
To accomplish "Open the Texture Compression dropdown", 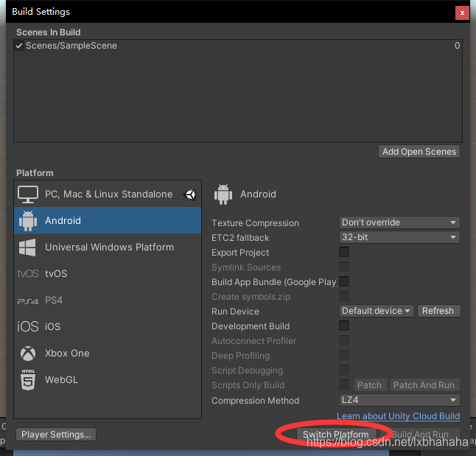I will click(x=399, y=222).
